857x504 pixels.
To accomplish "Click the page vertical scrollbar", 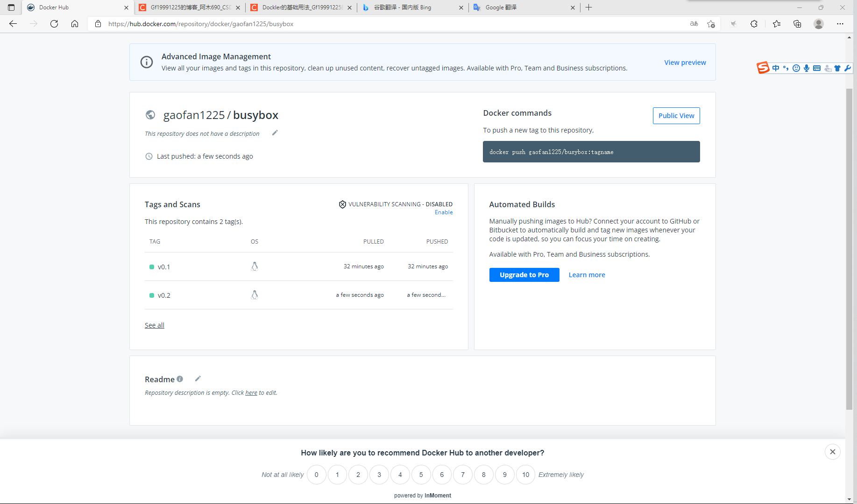I will (x=850, y=249).
